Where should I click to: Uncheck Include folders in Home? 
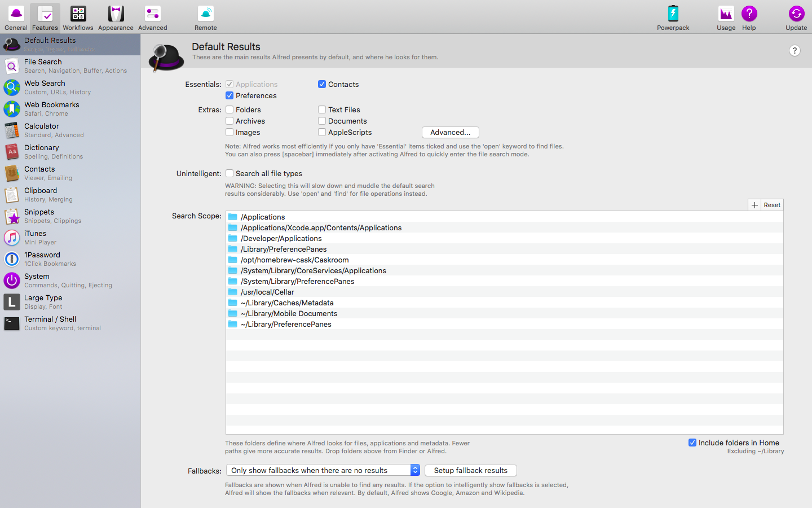(692, 443)
